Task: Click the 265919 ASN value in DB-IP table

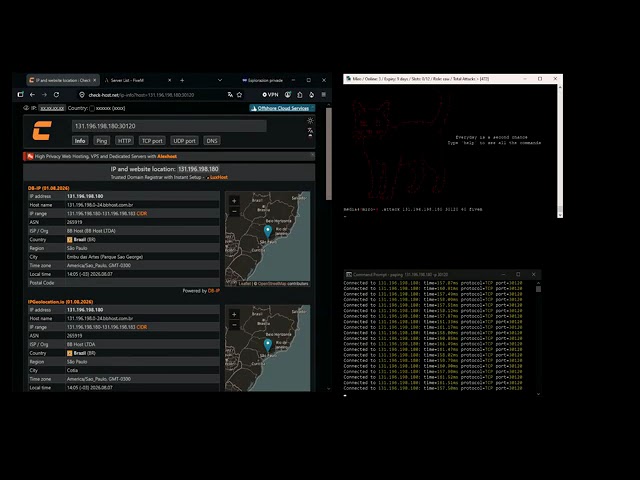Action: point(74,222)
